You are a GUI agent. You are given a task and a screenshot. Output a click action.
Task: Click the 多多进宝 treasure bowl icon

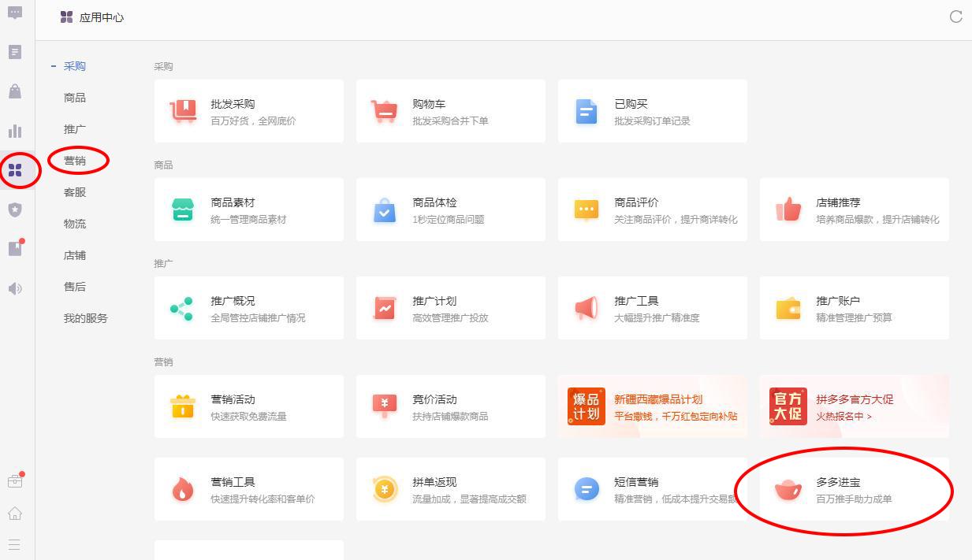click(788, 490)
